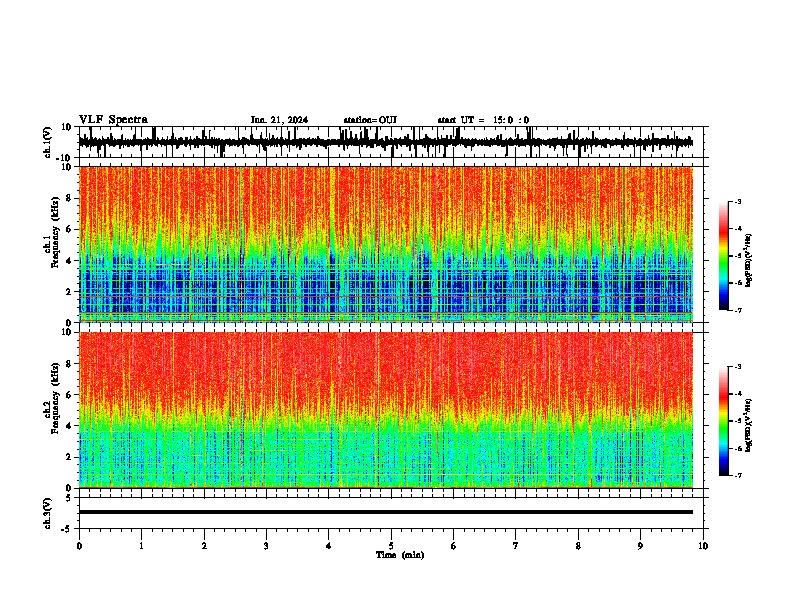Click the ch.2 colorbar log(PSD) units label

tap(748, 425)
